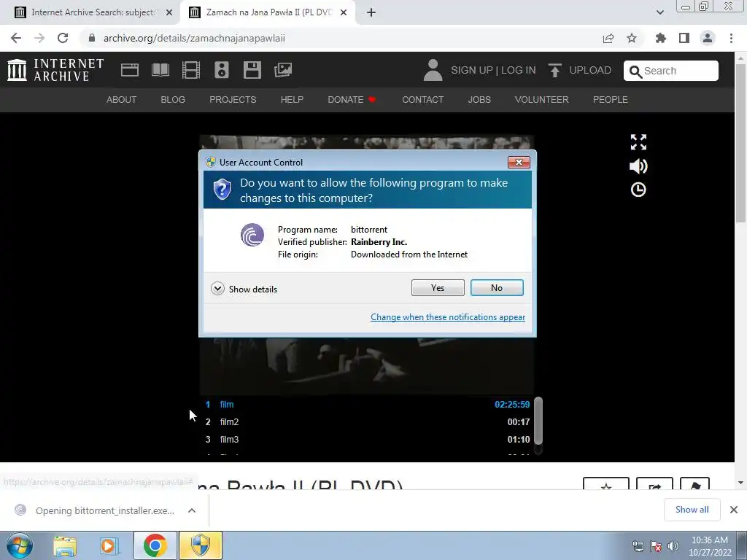Click the SIGN UP link
747x560 pixels.
[x=472, y=70]
